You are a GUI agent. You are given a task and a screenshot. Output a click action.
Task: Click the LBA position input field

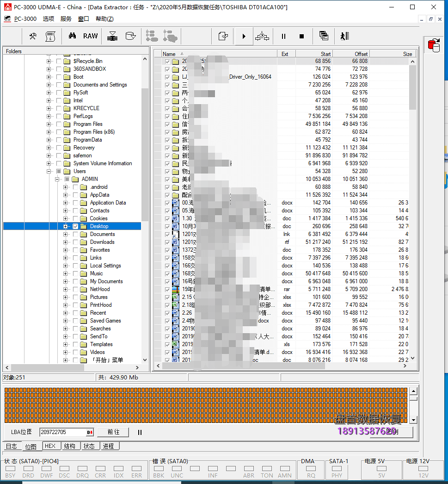63,432
